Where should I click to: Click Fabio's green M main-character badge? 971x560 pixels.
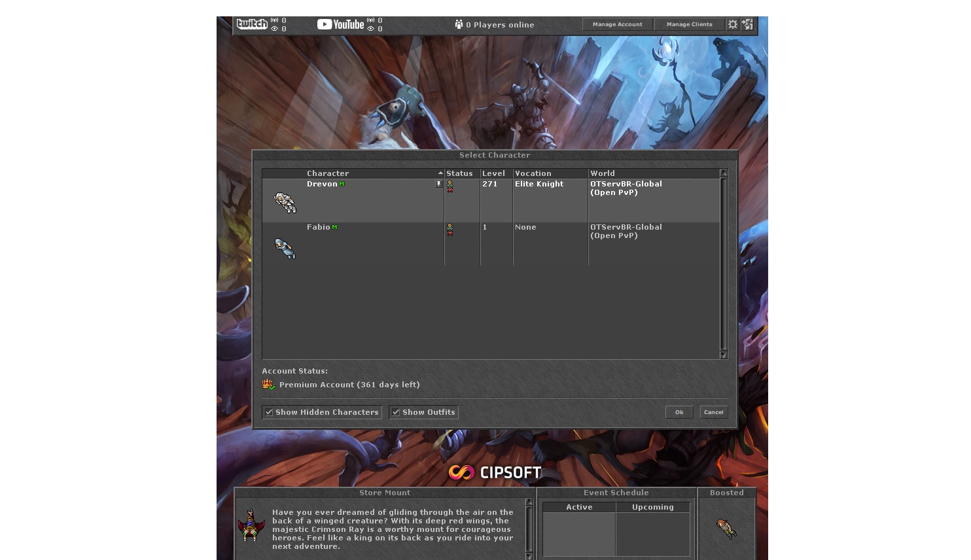(x=334, y=227)
